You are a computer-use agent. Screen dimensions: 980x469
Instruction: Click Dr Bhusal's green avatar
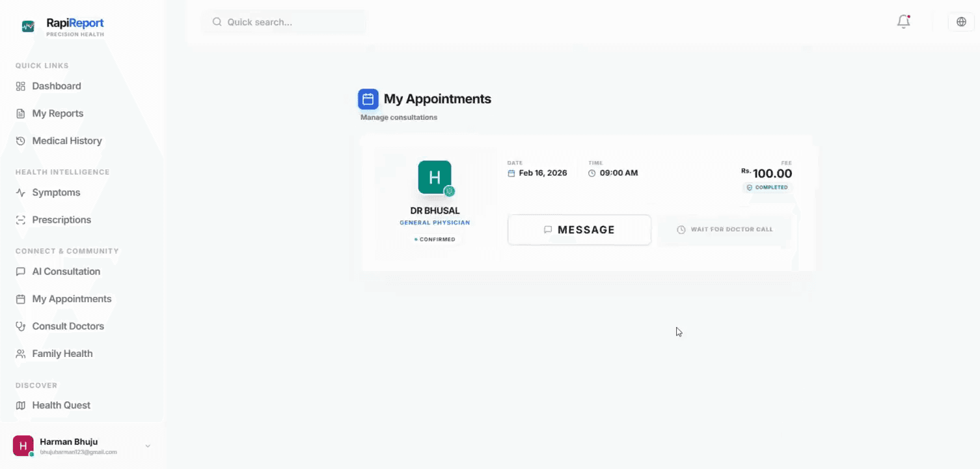click(435, 177)
